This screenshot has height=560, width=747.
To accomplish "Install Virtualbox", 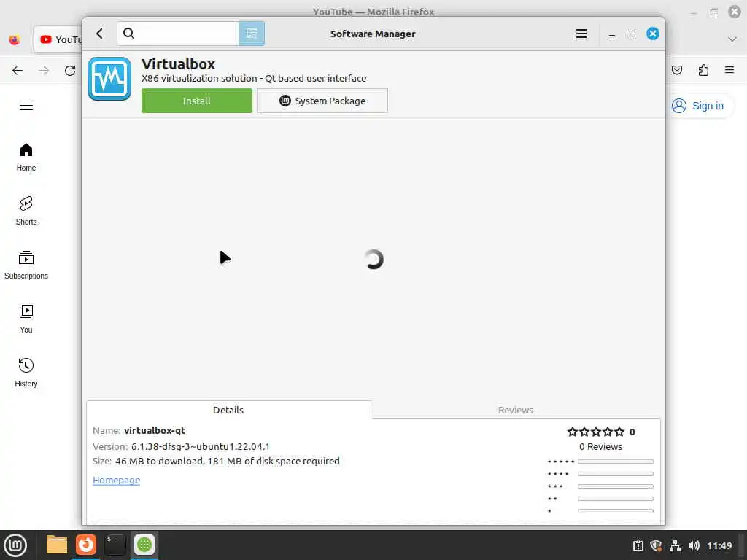I will click(x=197, y=101).
